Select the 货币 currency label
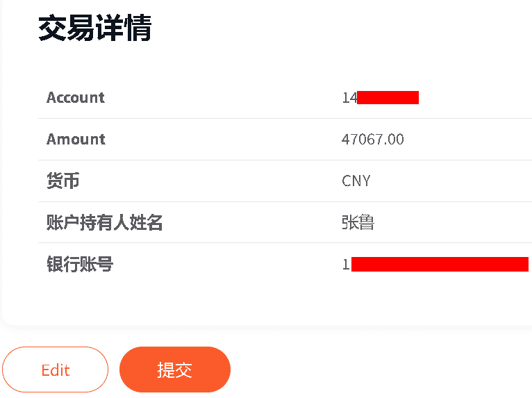Image resolution: width=532 pixels, height=398 pixels. tap(63, 181)
